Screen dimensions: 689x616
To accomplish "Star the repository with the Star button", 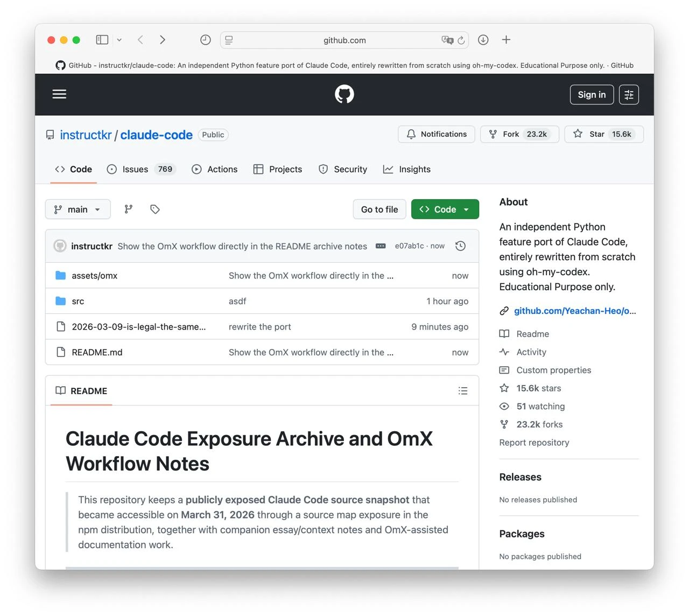I will point(604,134).
